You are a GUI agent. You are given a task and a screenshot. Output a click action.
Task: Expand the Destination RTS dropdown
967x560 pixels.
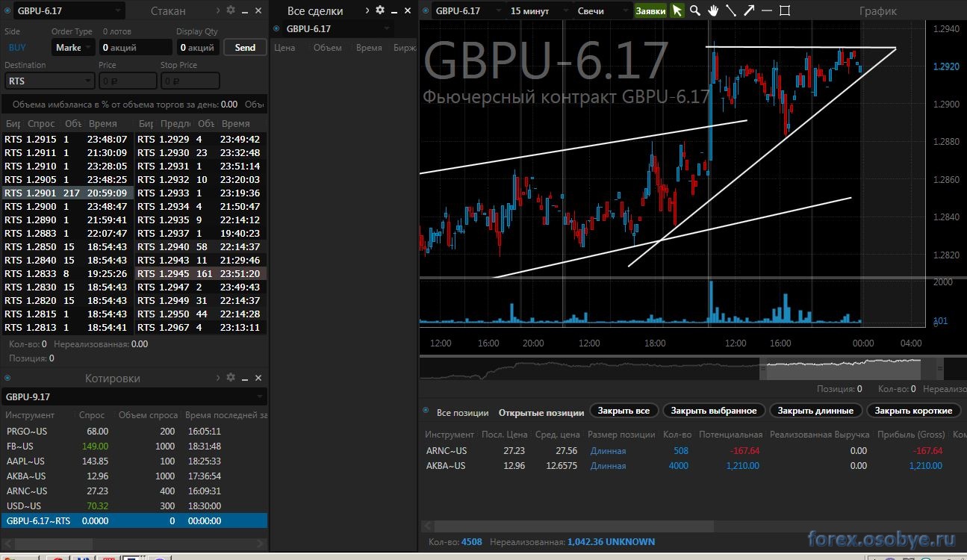[49, 81]
